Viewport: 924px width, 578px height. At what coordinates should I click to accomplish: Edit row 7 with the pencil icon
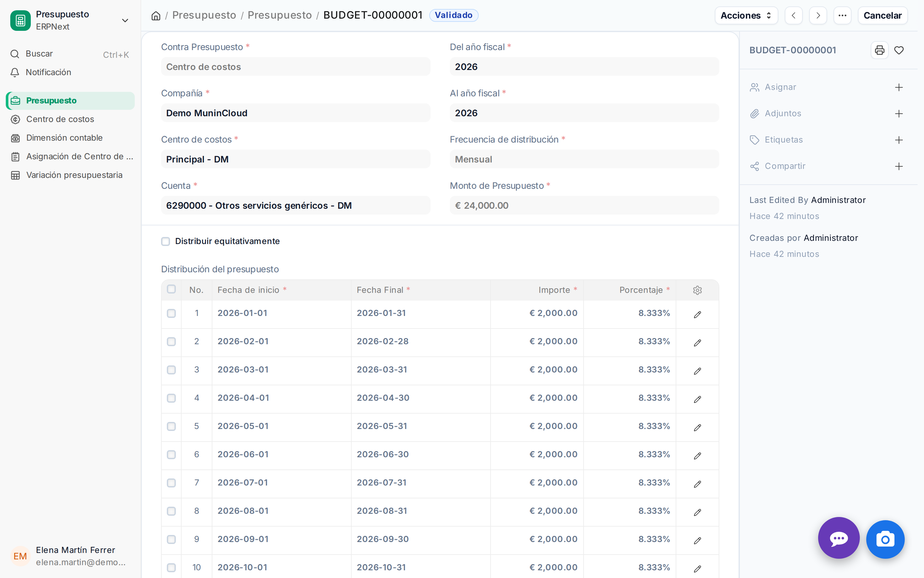point(697,484)
